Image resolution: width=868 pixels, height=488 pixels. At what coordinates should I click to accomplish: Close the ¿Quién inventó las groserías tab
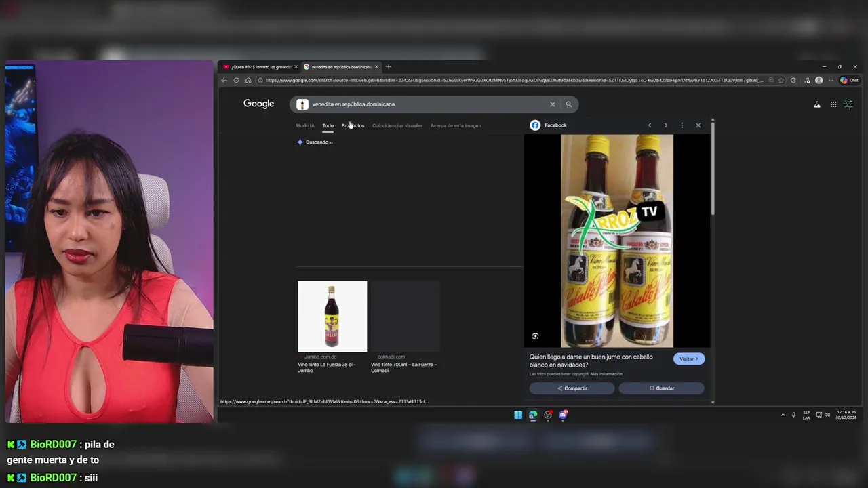click(296, 67)
